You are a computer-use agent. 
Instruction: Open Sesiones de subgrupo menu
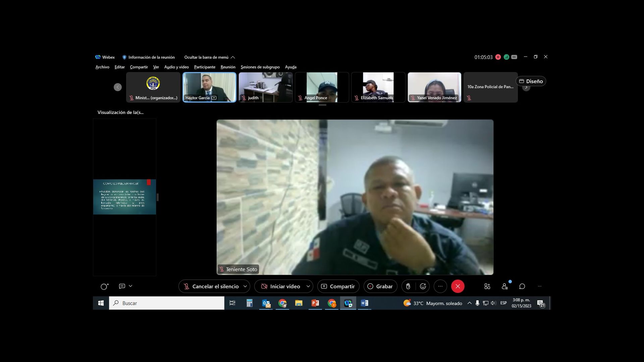(x=260, y=67)
